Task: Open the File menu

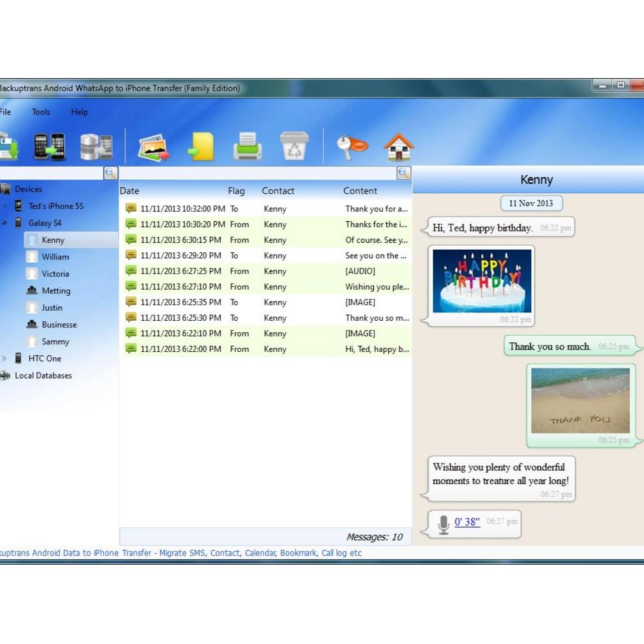Action: [x=5, y=112]
